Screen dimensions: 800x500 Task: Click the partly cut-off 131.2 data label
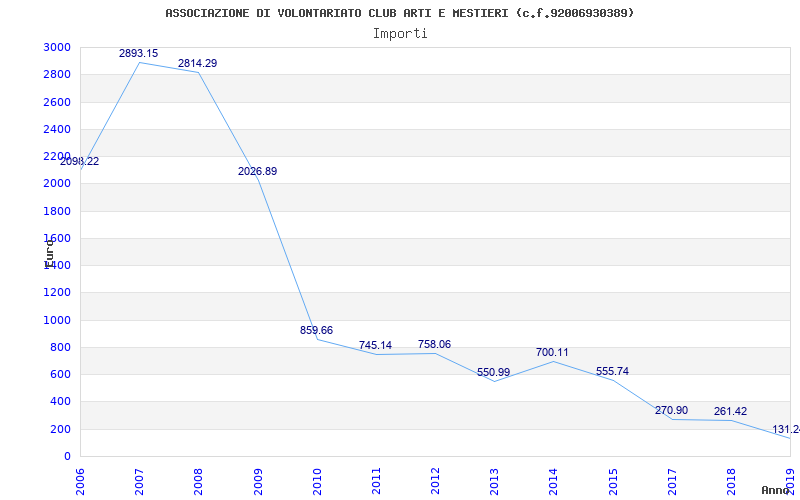[x=786, y=430]
